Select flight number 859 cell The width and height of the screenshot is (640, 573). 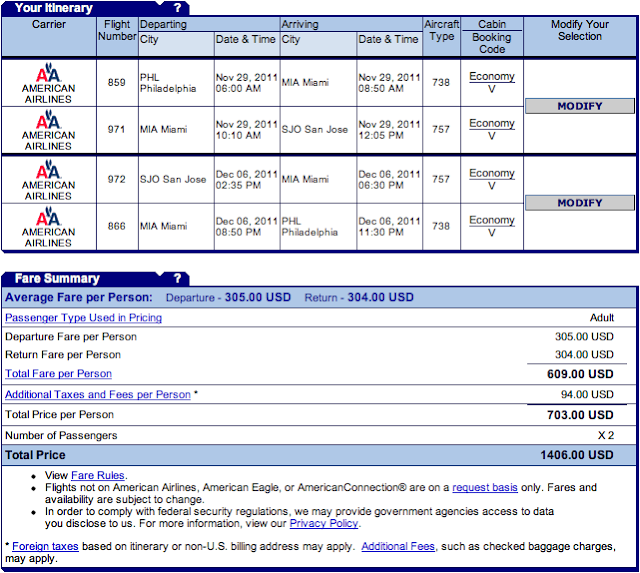pyautogui.click(x=117, y=82)
